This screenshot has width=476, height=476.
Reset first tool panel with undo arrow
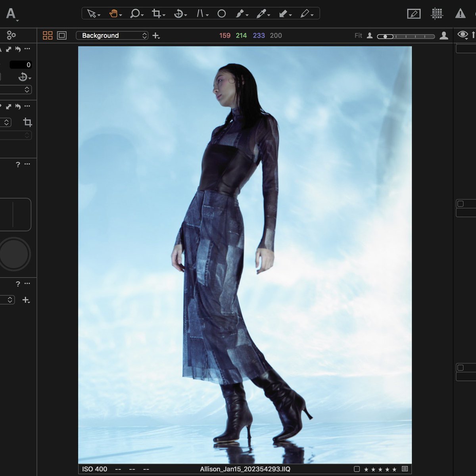click(x=18, y=49)
